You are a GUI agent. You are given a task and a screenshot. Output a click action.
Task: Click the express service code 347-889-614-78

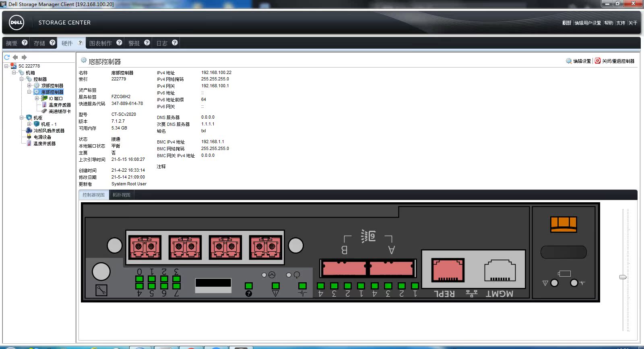click(127, 103)
